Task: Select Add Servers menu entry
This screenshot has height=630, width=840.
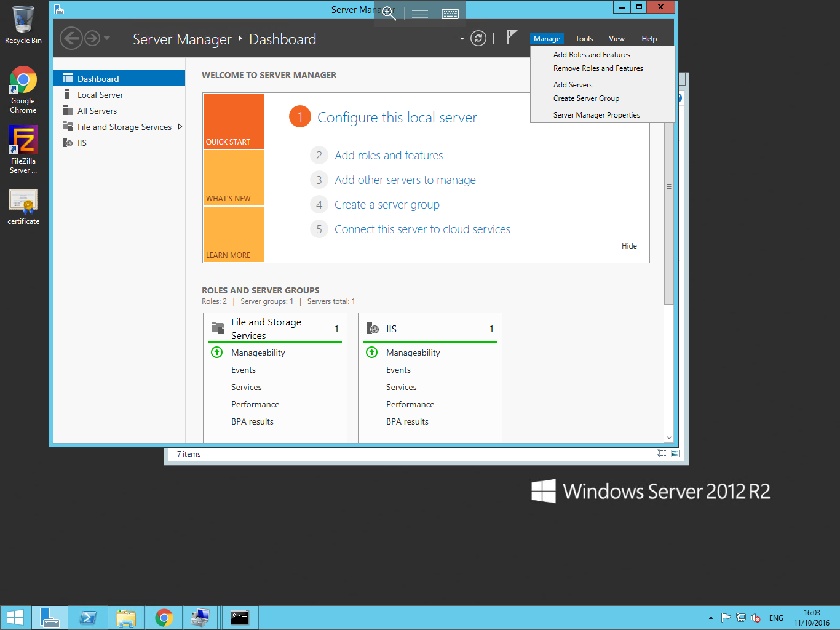Action: click(x=572, y=84)
